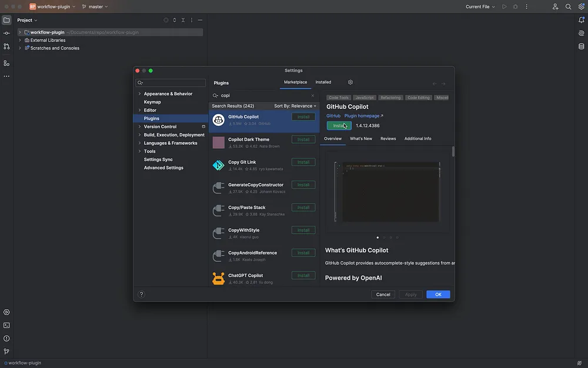Open the Current File run configuration dropdown
588x368 pixels.
point(480,6)
